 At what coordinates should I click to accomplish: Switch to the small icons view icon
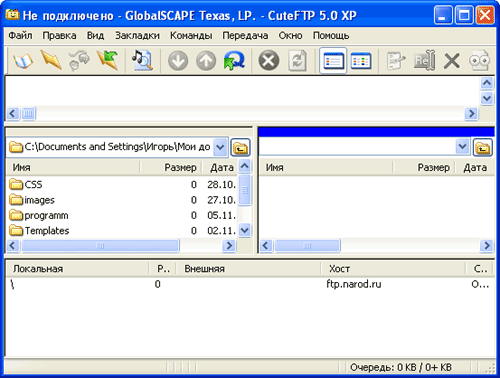pos(361,61)
